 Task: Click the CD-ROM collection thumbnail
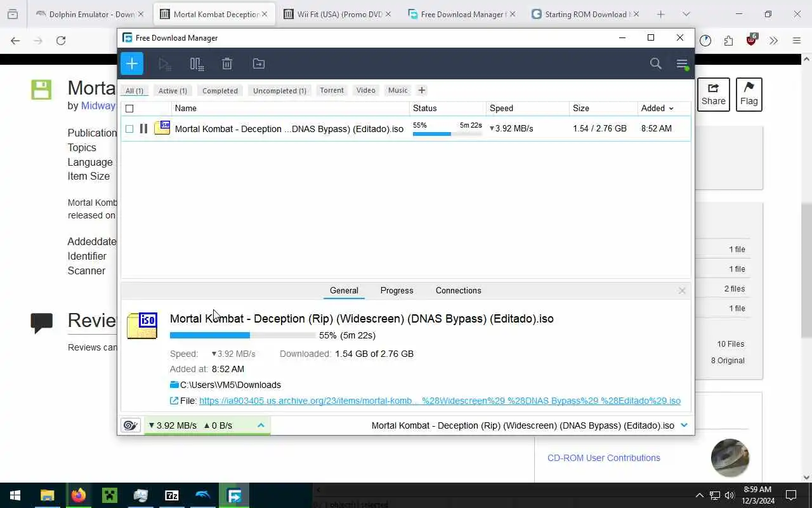tap(730, 458)
